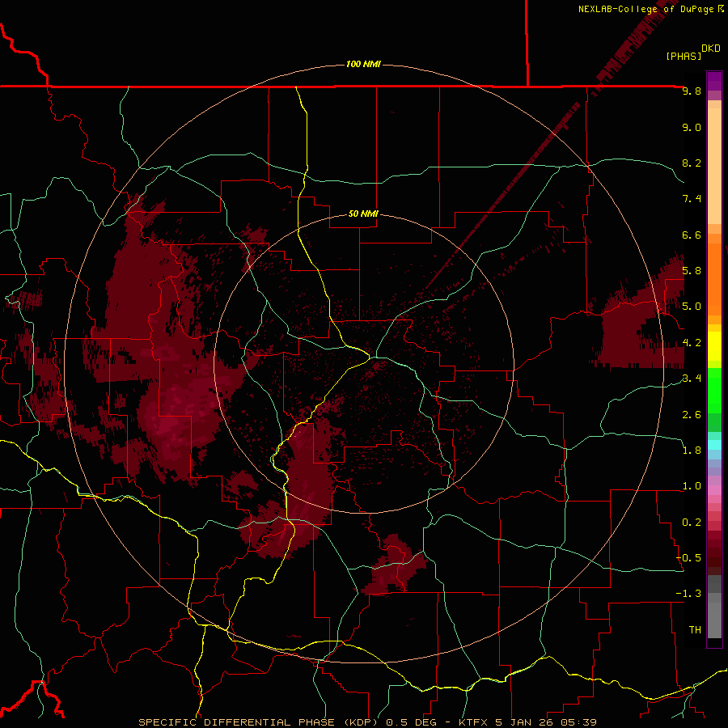Pick the yellow band of the color scale
This screenshot has width=728, height=728.
[x=714, y=346]
